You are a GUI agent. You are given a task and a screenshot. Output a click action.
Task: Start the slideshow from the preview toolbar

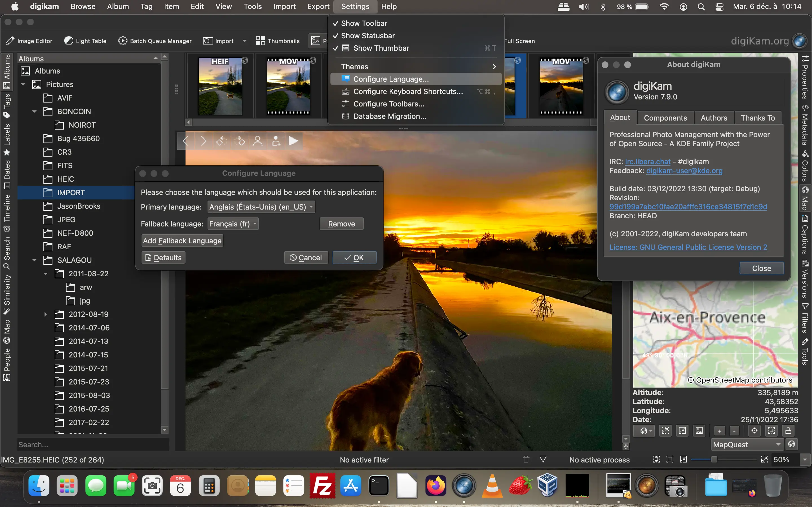[x=293, y=141]
